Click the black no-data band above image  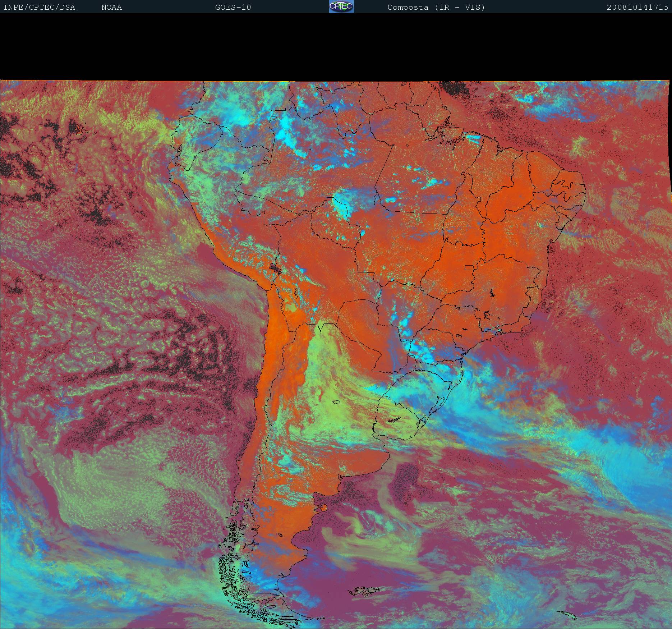336,47
